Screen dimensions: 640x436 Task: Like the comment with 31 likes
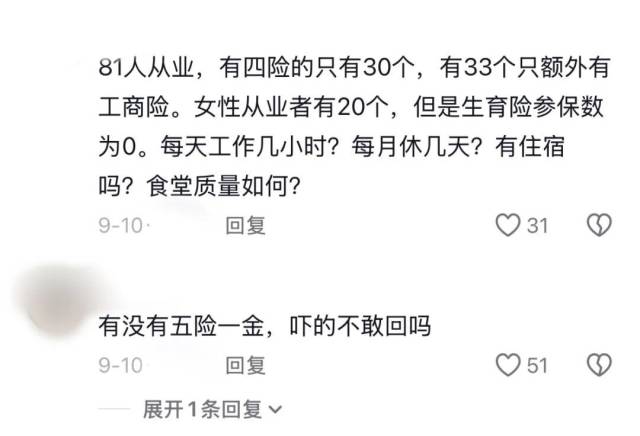point(508,225)
